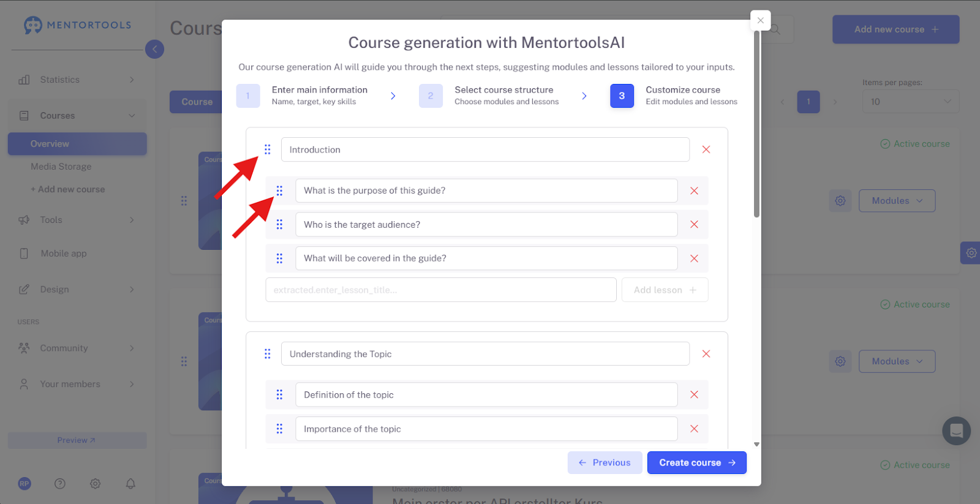Expand the Tools menu
980x504 pixels.
tap(77, 220)
